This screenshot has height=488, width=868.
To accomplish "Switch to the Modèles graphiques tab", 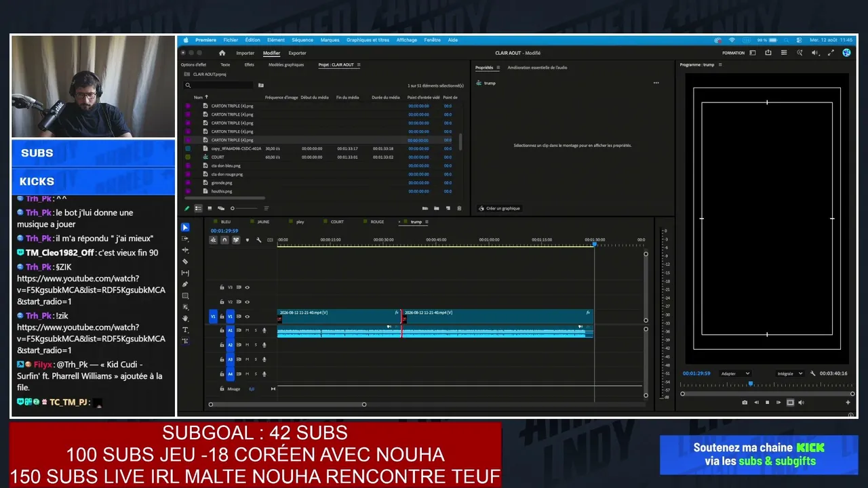I will tap(286, 65).
